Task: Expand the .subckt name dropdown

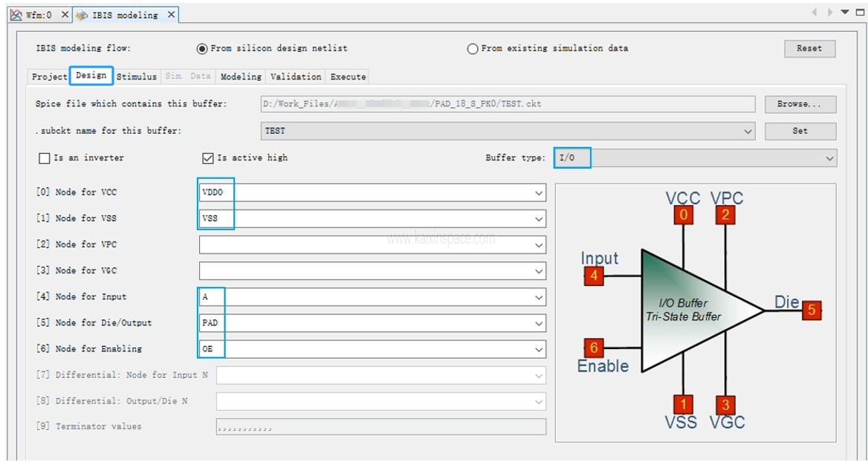Action: tap(748, 131)
